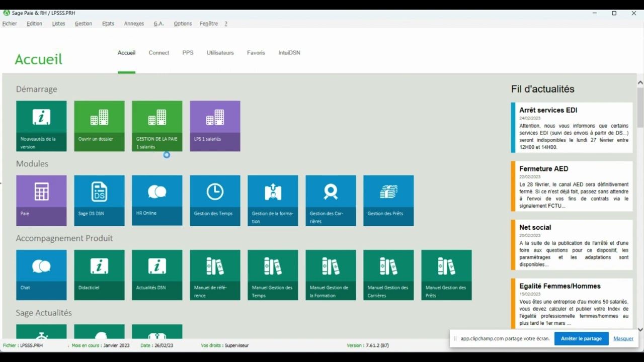Click 'Mois en cours : Janvier 2023' status
Screen dimensions: 644x362
pyautogui.click(x=101, y=345)
